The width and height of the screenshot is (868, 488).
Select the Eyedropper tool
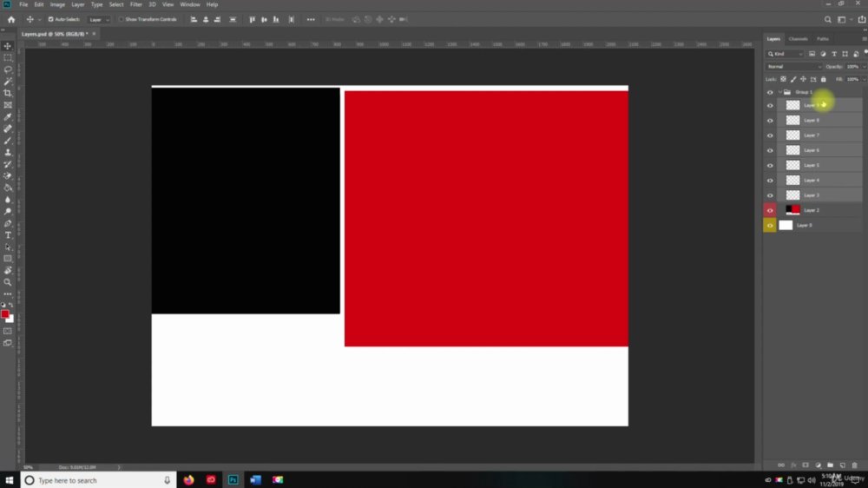(8, 117)
